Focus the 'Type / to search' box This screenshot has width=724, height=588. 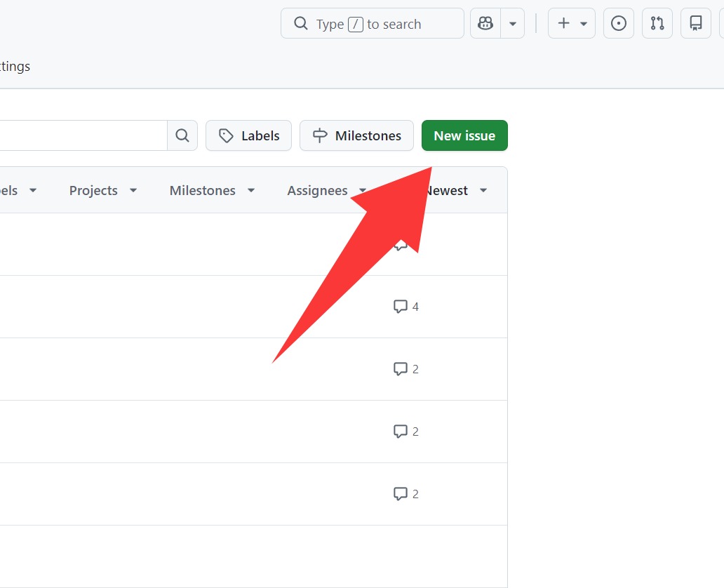372,24
